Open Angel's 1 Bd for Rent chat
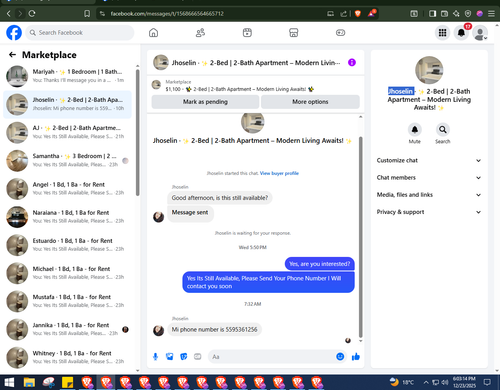Screen dimensions: 500x390 pos(67,189)
